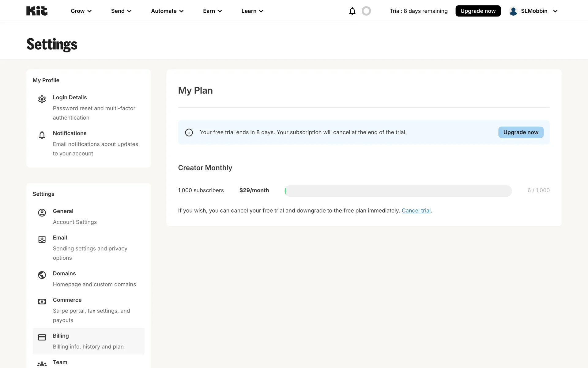Open the Automate dropdown menu
The height and width of the screenshot is (368, 588).
coord(167,11)
